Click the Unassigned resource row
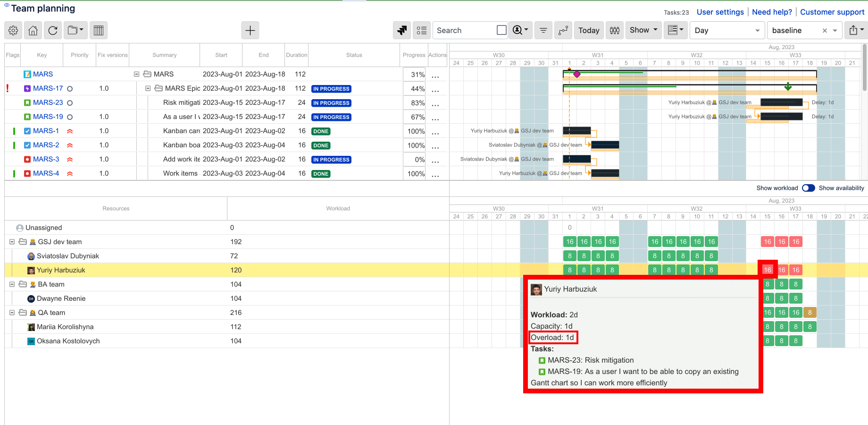 click(226, 228)
